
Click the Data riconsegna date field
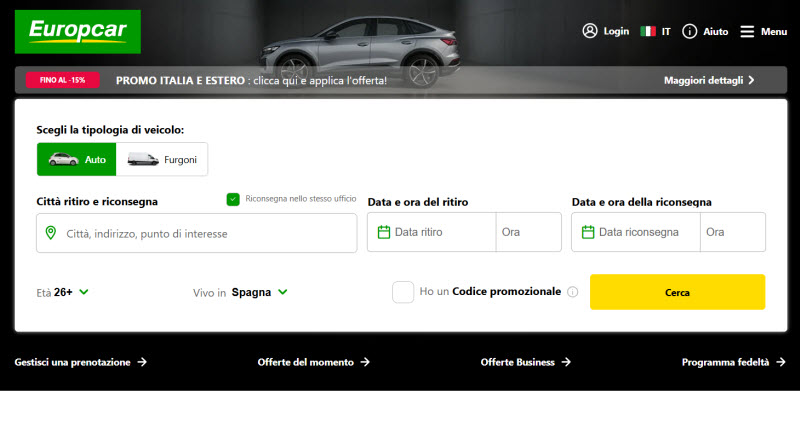click(636, 232)
